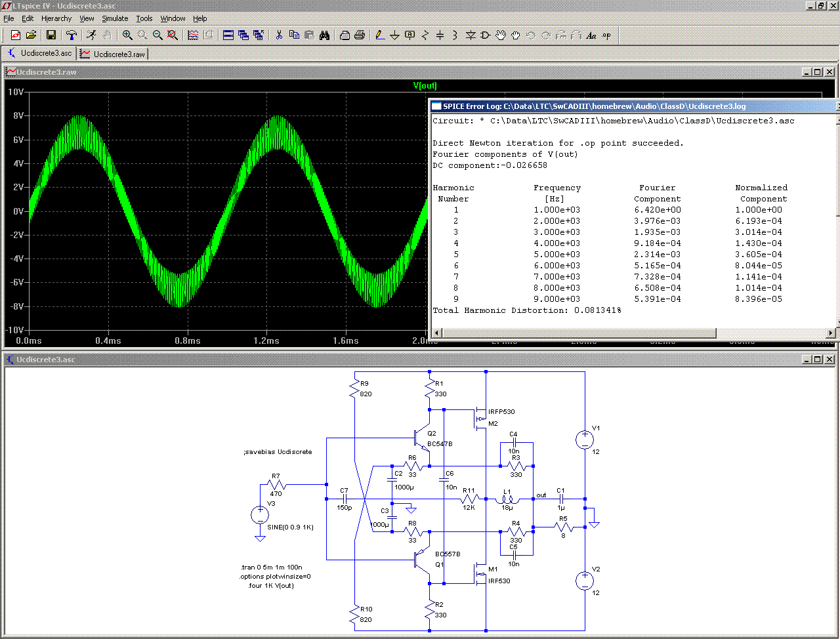This screenshot has width=840, height=639.
Task: Tile windows horizontally using the toolbar icon
Action: click(x=228, y=35)
